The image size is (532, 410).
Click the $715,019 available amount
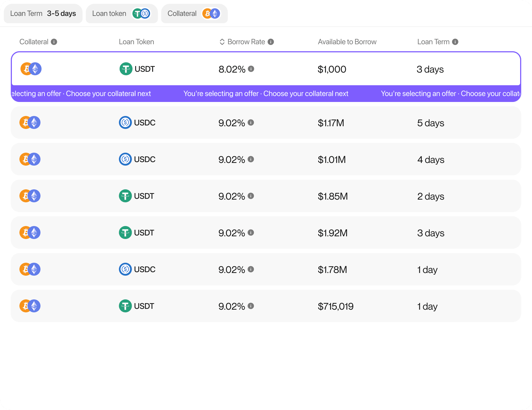[x=336, y=306]
